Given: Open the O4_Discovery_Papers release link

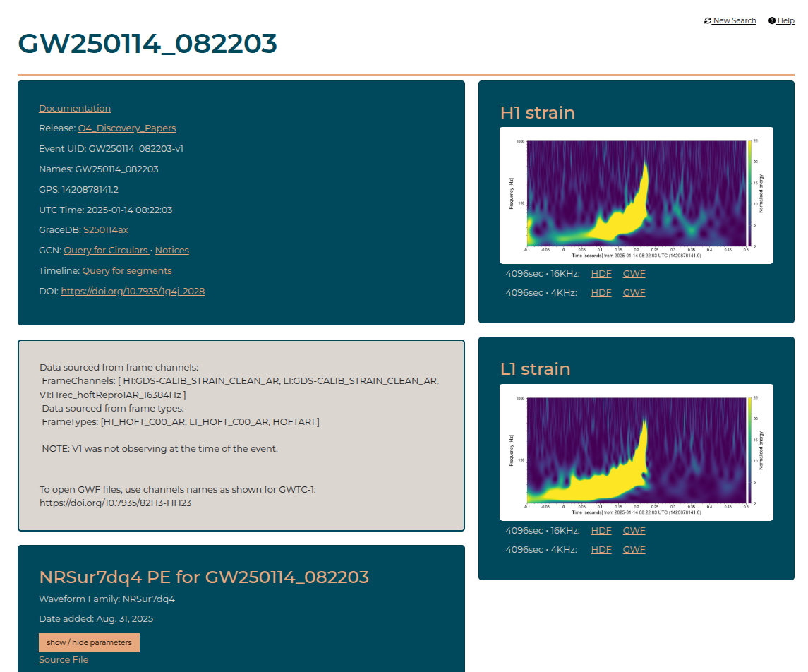Looking at the screenshot, I should click(127, 128).
